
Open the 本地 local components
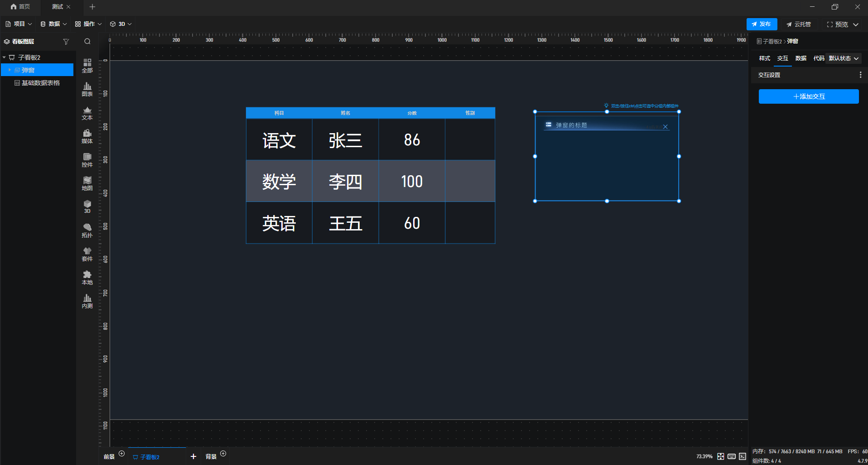coord(87,278)
